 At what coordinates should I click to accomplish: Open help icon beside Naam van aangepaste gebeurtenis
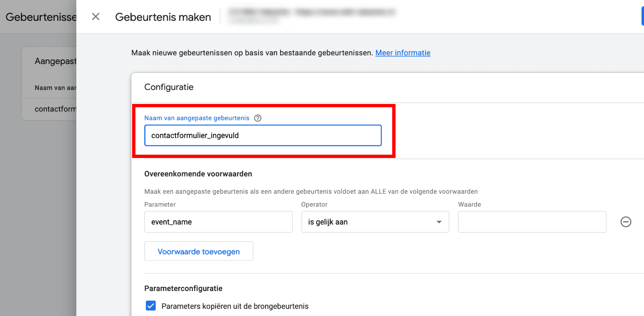click(258, 118)
